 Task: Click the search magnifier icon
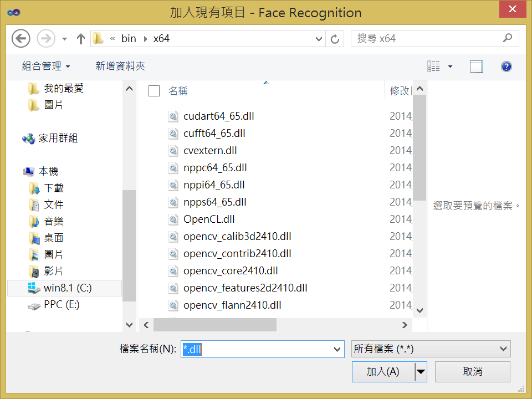pos(508,38)
